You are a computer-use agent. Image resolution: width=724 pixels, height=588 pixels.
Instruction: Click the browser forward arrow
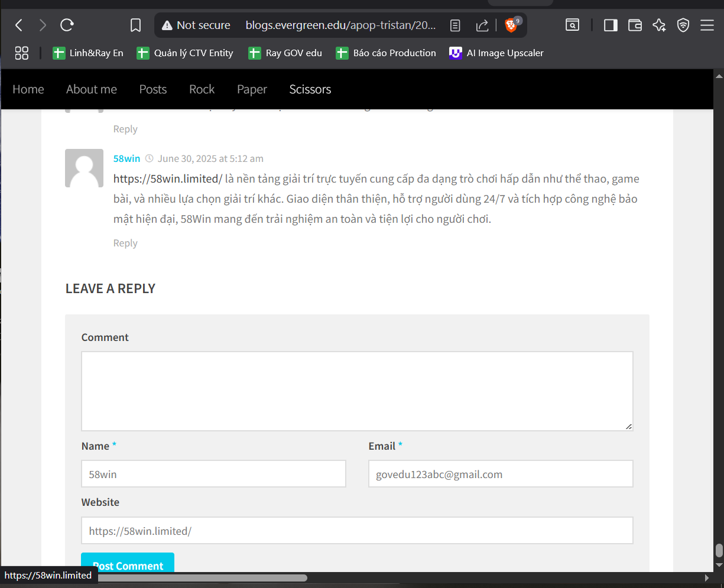[x=43, y=25]
